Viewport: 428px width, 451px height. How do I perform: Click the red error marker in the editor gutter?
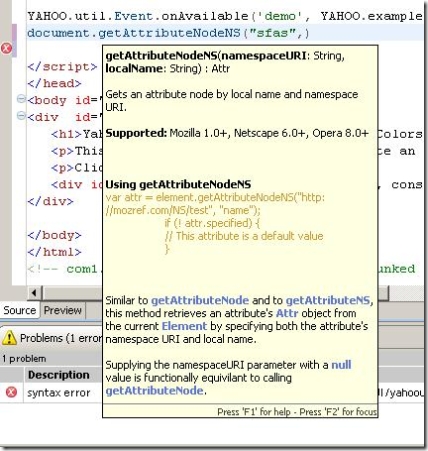(6, 49)
